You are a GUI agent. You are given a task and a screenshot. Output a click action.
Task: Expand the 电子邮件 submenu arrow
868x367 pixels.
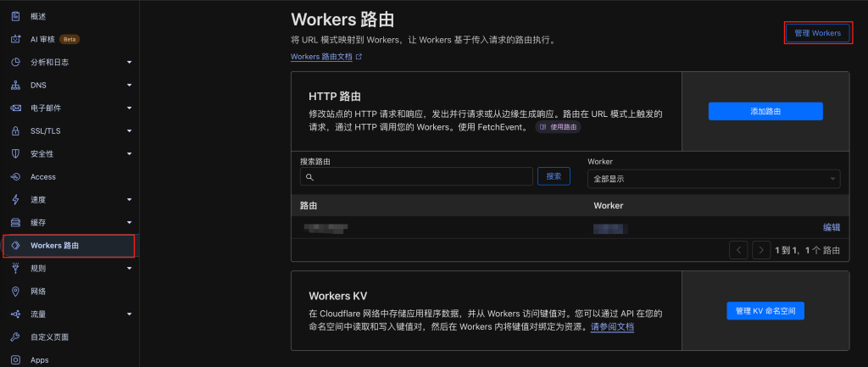pos(129,108)
